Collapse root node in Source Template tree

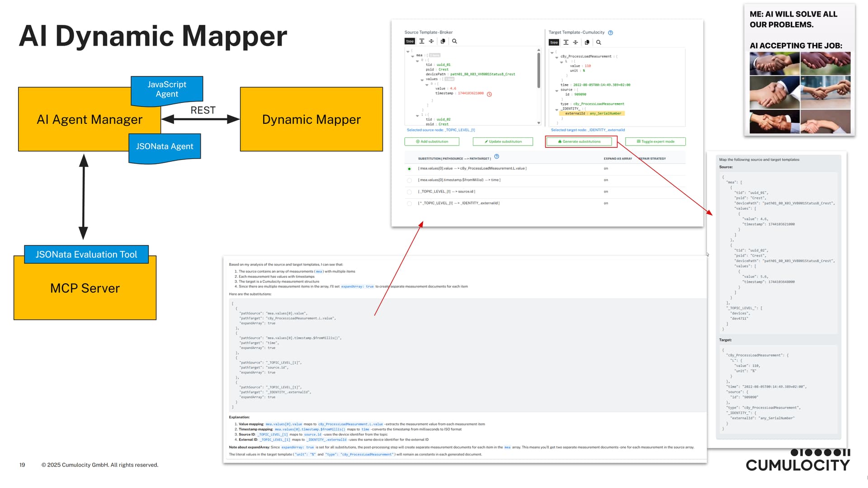(x=407, y=52)
